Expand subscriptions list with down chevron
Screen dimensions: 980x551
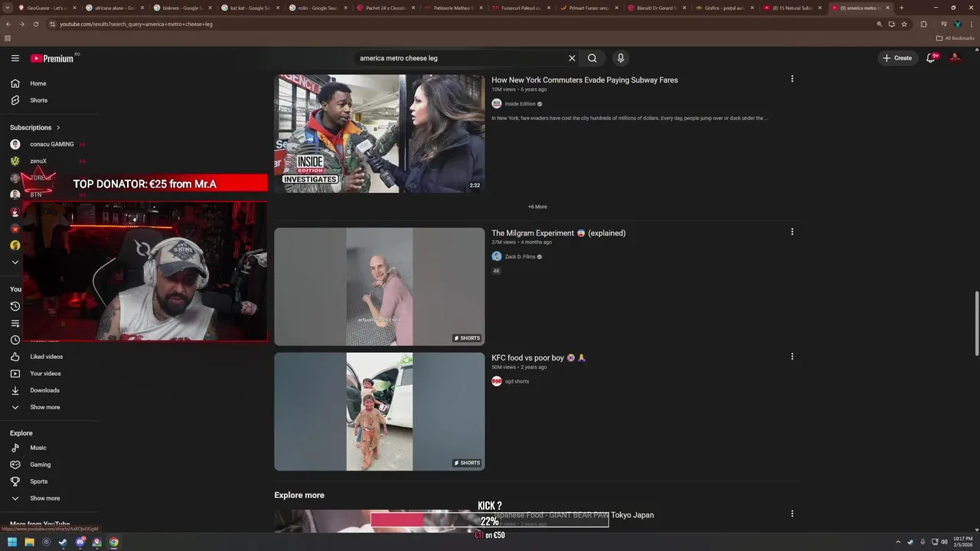[x=15, y=262]
